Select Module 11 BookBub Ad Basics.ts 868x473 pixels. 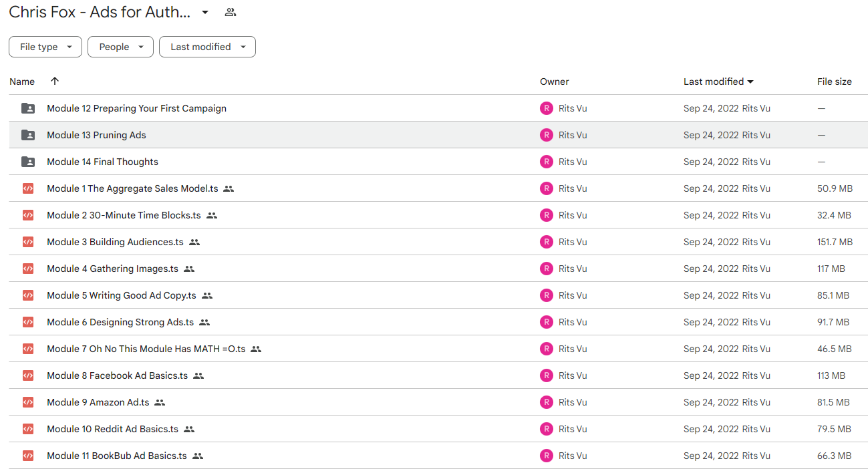click(x=117, y=456)
